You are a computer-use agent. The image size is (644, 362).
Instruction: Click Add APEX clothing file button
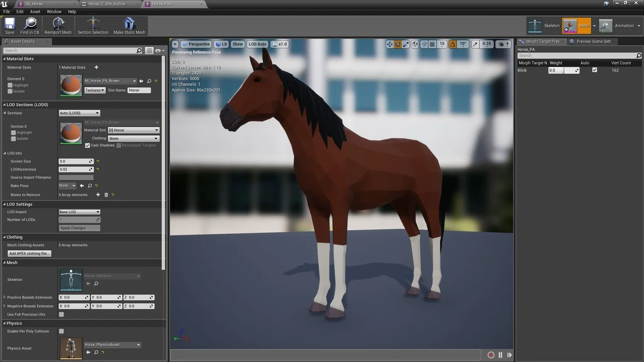click(x=29, y=253)
